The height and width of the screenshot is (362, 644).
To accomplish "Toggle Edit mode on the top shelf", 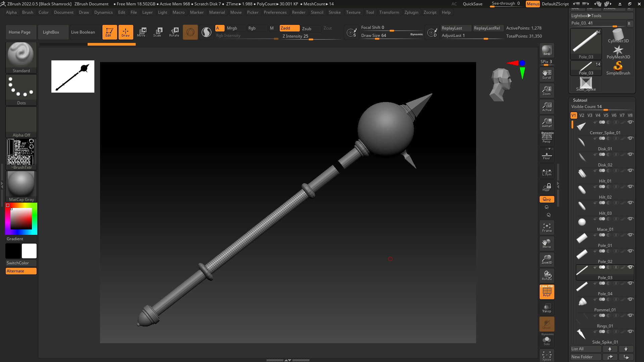I will pyautogui.click(x=109, y=32).
